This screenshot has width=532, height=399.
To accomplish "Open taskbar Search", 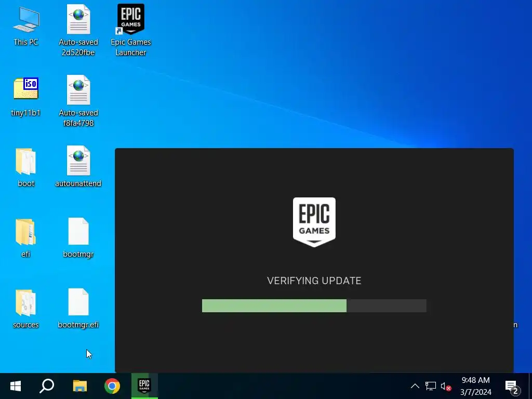I will 47,386.
